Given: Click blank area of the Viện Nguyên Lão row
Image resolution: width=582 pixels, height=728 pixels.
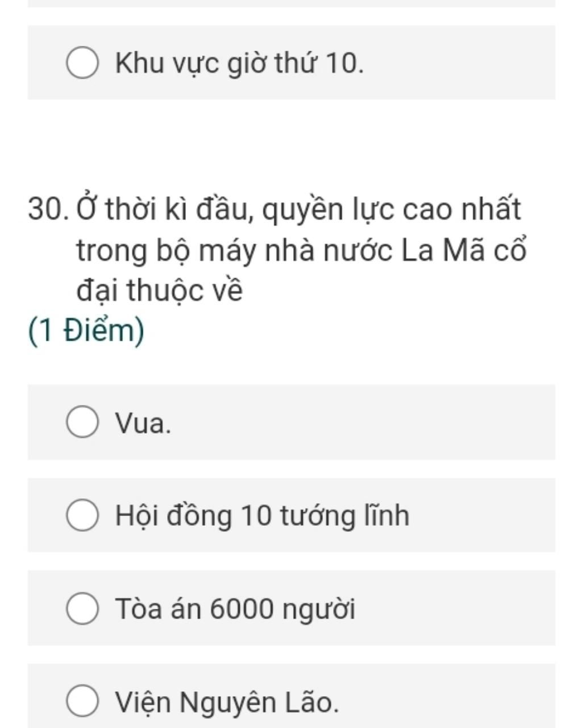Looking at the screenshot, I should coord(455,701).
